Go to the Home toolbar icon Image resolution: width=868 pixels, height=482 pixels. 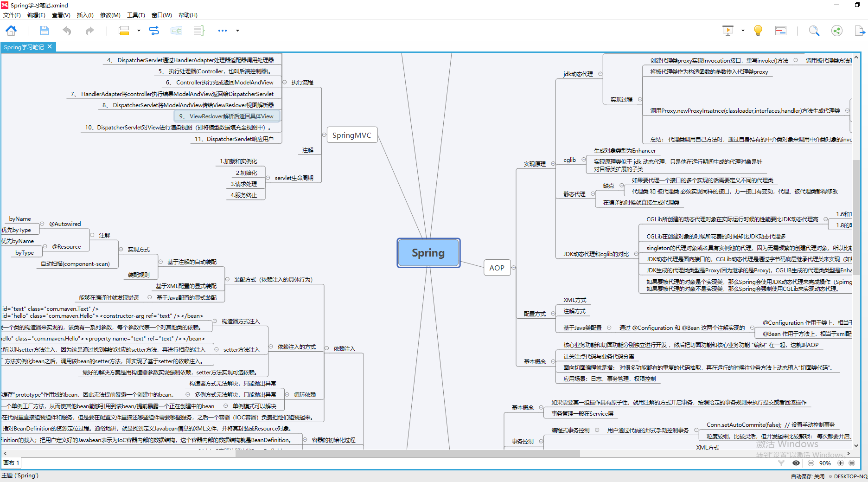coord(11,31)
